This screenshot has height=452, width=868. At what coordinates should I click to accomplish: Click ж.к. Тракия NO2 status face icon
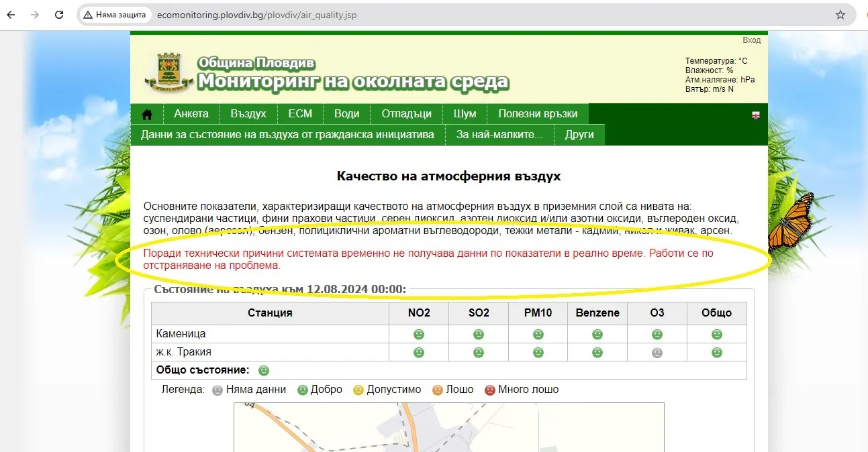coord(419,352)
